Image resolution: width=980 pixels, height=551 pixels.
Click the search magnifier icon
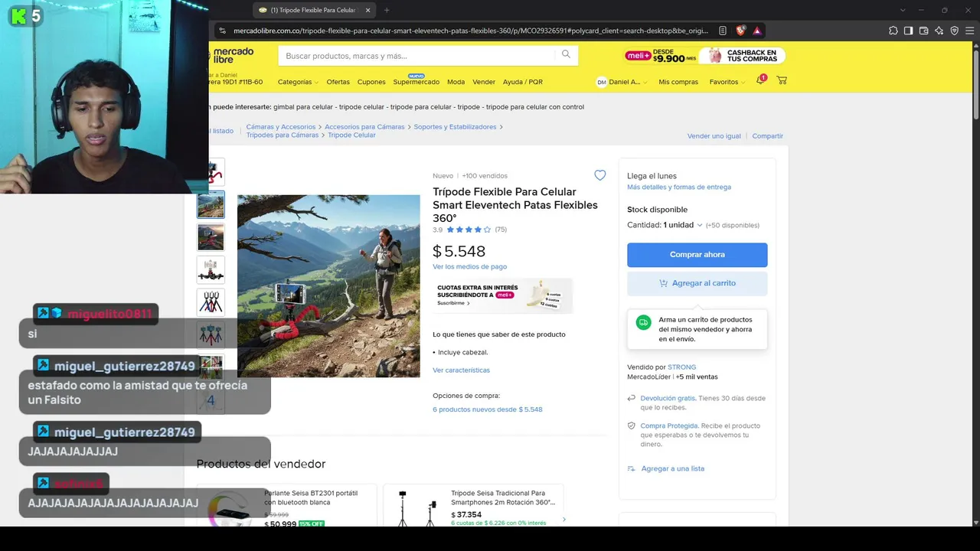(566, 54)
